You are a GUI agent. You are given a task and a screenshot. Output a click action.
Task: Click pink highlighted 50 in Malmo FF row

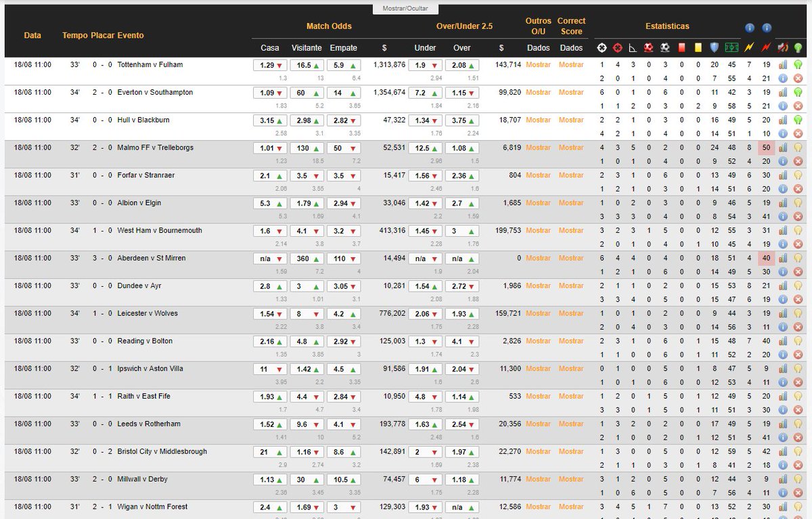pyautogui.click(x=767, y=148)
